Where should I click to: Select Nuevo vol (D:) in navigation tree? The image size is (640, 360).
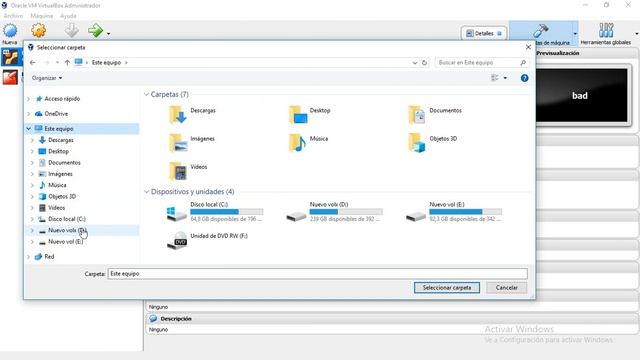click(67, 230)
